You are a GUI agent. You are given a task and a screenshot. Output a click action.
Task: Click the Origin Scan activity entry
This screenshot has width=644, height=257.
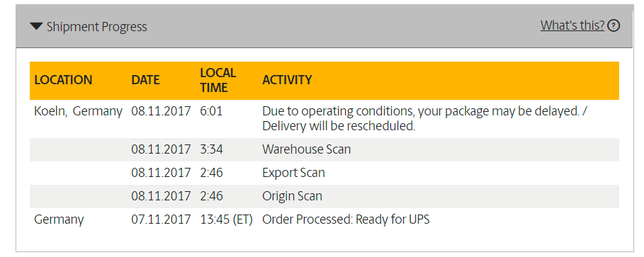[292, 196]
